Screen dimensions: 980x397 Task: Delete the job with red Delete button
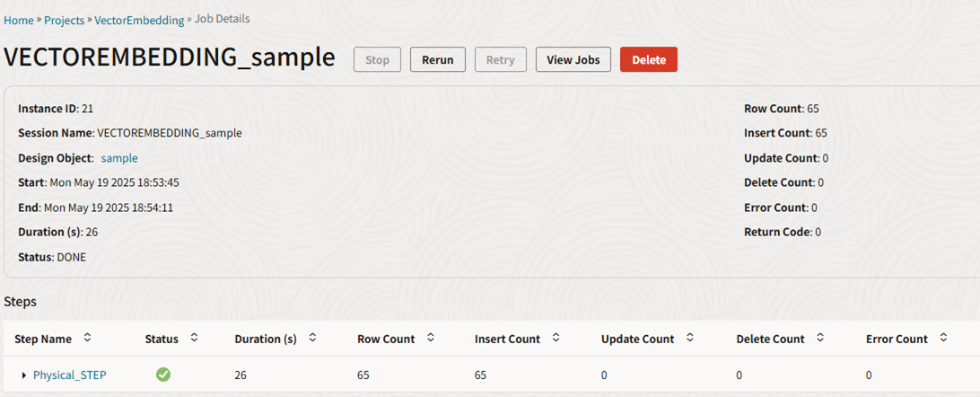[x=649, y=60]
